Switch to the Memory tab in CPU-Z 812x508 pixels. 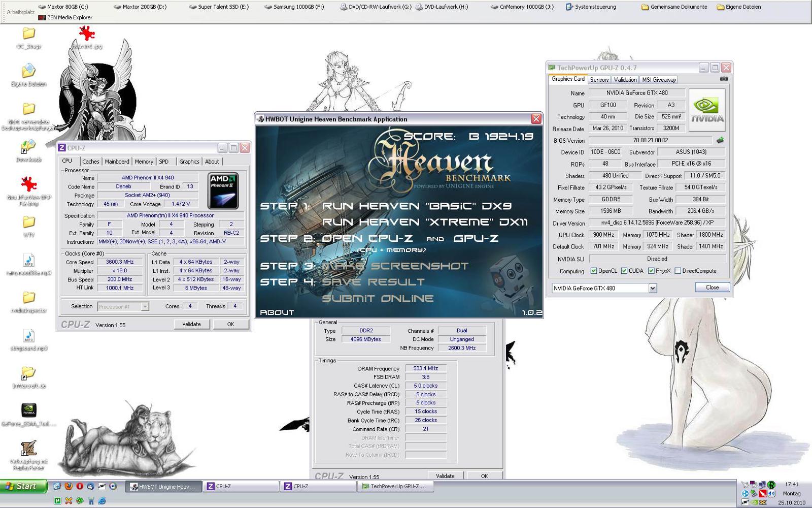[x=144, y=162]
